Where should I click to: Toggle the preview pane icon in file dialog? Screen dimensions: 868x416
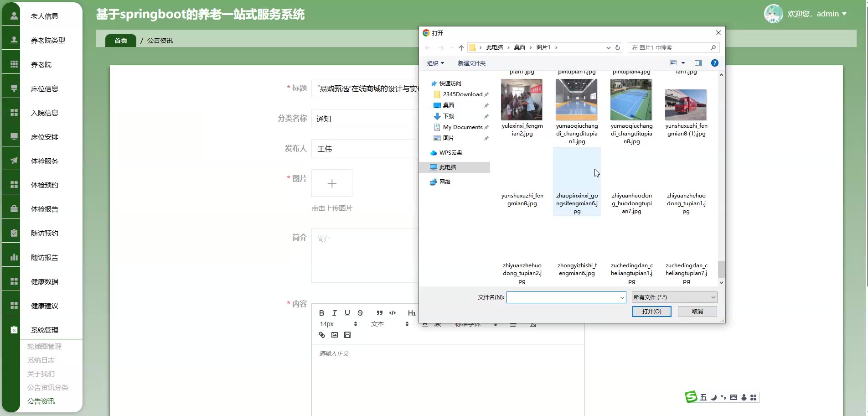pyautogui.click(x=698, y=63)
